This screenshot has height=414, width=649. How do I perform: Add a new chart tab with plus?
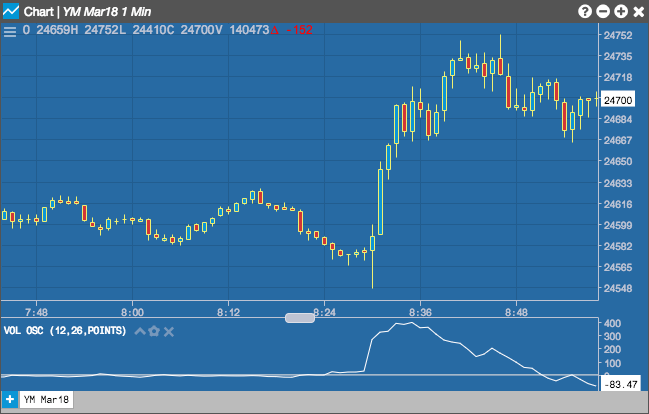tap(10, 400)
